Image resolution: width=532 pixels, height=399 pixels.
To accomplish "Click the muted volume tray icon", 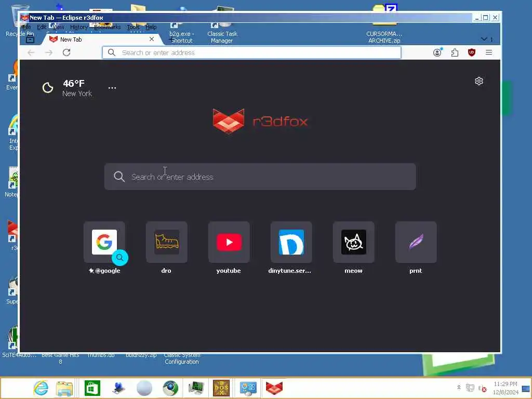I will 483,388.
